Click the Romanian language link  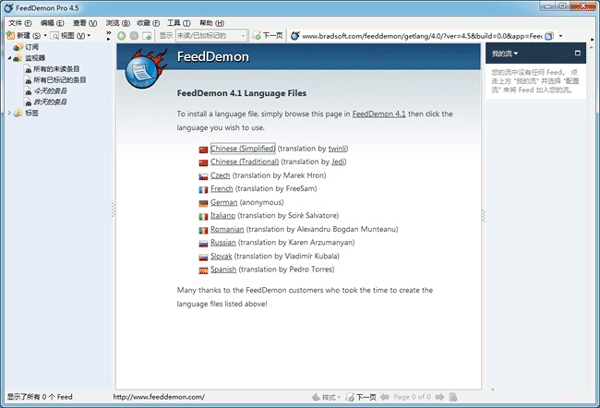click(x=227, y=229)
